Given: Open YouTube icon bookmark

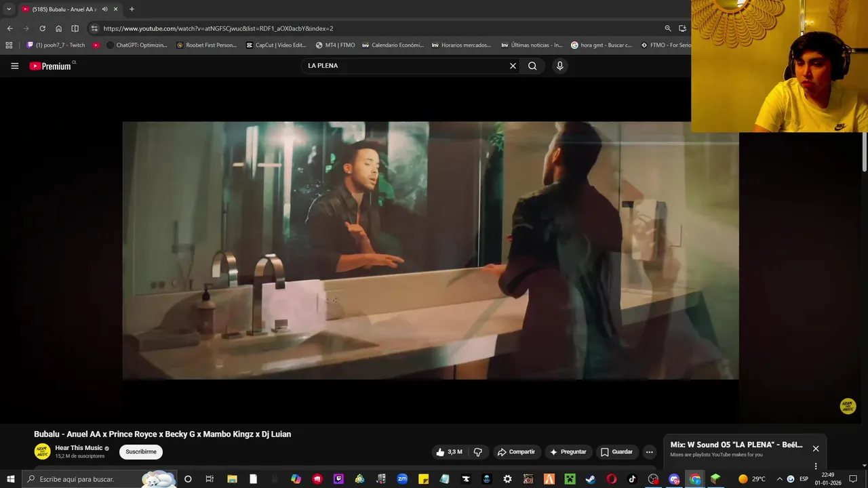Looking at the screenshot, I should [96, 45].
